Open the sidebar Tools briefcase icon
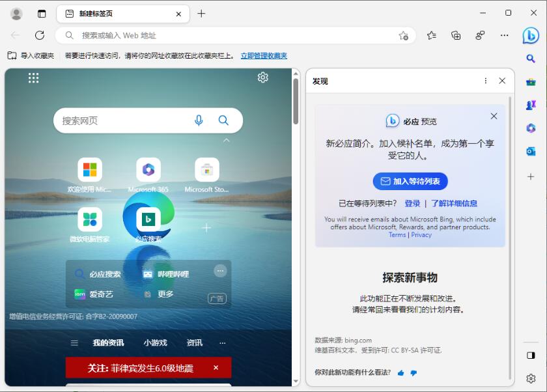This screenshot has width=547, height=392. click(x=531, y=82)
